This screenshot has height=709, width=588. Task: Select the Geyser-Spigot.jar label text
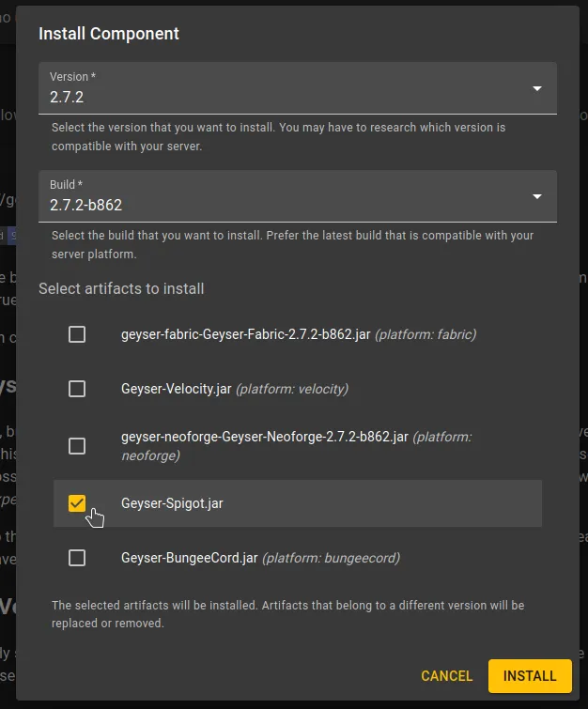(172, 503)
